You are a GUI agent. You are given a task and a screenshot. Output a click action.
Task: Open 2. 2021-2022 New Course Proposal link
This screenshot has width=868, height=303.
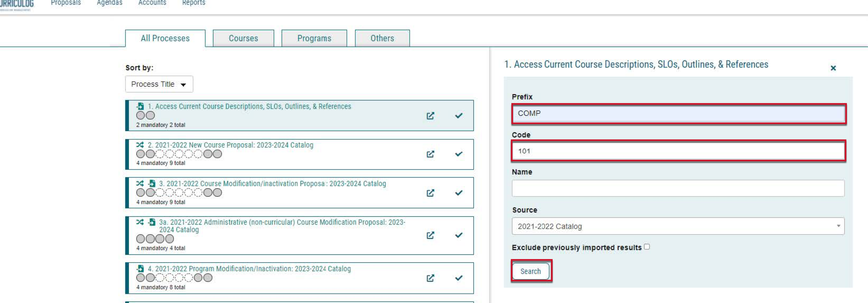(231, 145)
